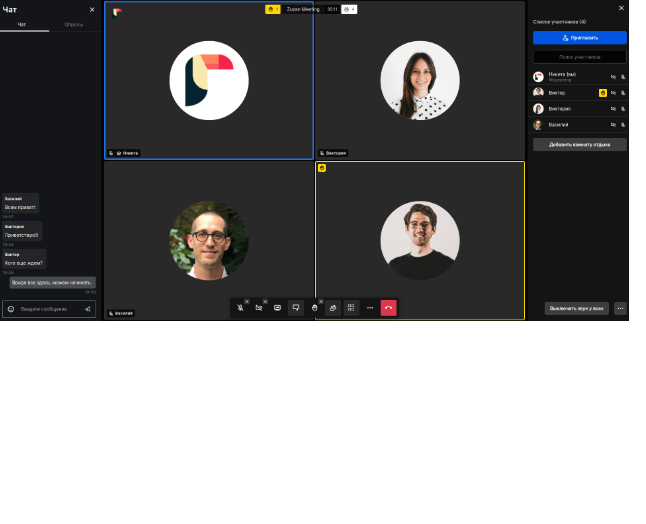Image resolution: width=646 pixels, height=524 pixels.
Task: Click Виктория's avatar in the participants list
Action: click(538, 109)
